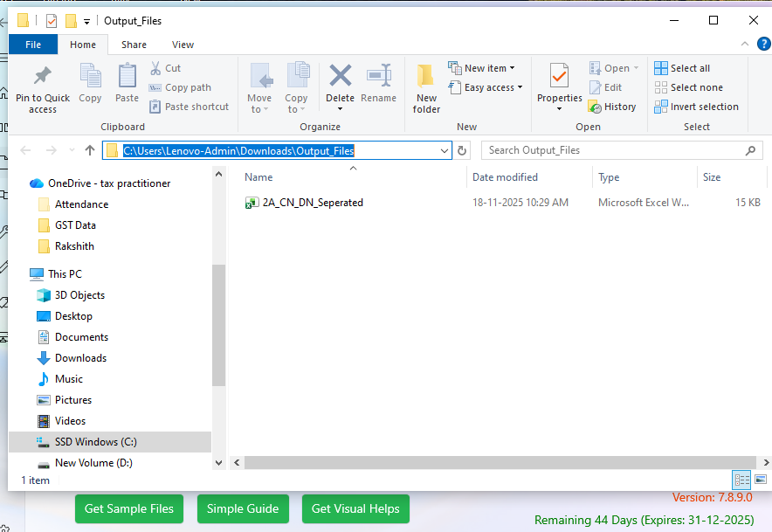Click the Get Sample Files button
Screen dimensions: 772x532
click(129, 508)
